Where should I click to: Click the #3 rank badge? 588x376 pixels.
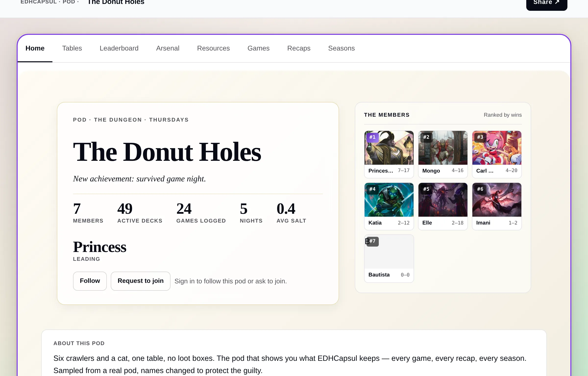pyautogui.click(x=480, y=137)
